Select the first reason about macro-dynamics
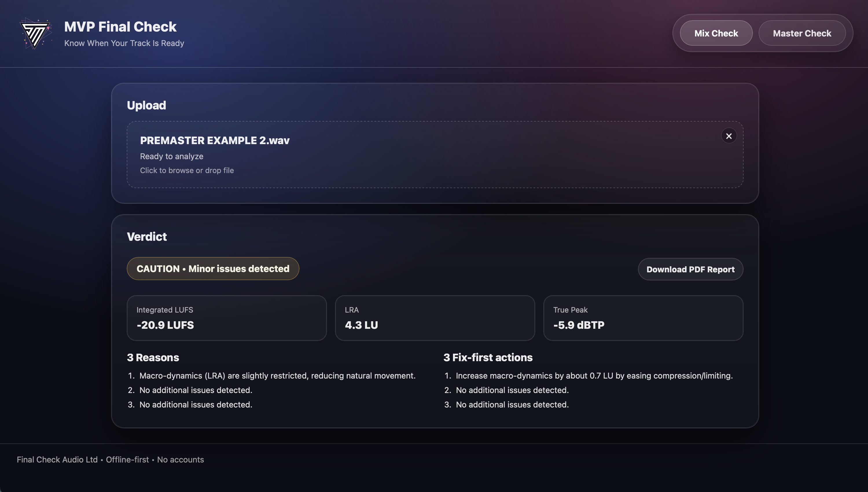The width and height of the screenshot is (868, 492). tap(277, 376)
